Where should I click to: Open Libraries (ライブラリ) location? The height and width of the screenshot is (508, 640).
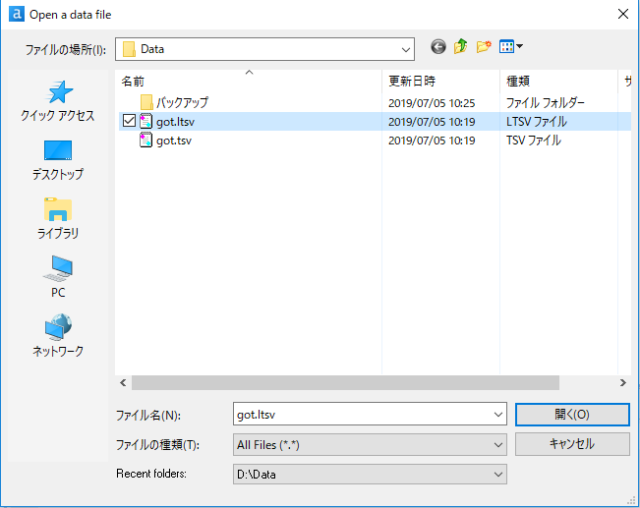tap(58, 218)
